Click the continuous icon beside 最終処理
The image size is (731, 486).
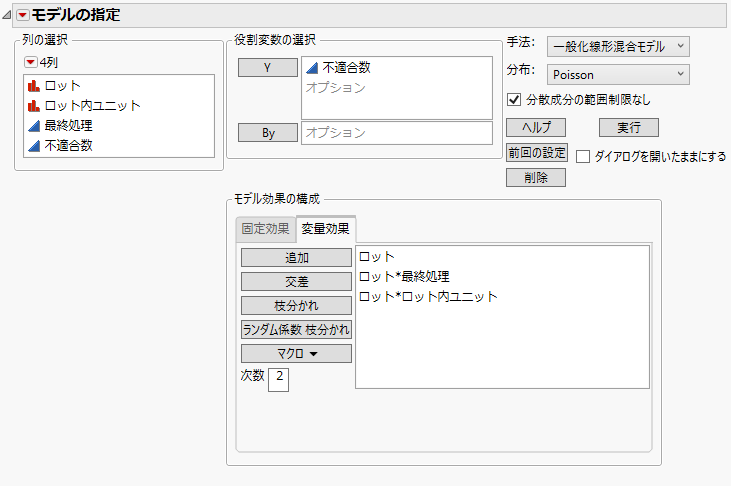tap(34, 126)
